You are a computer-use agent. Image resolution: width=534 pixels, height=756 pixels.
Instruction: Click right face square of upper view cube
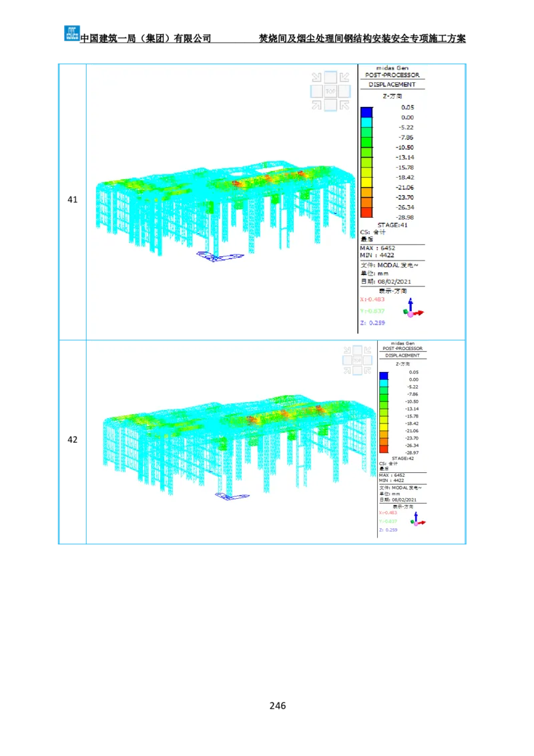(x=344, y=91)
